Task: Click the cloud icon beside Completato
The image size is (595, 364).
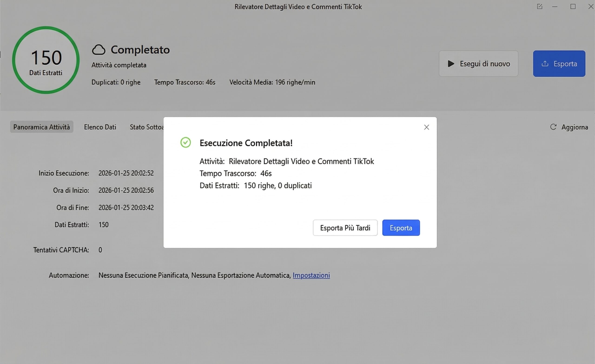Action: [x=99, y=50]
